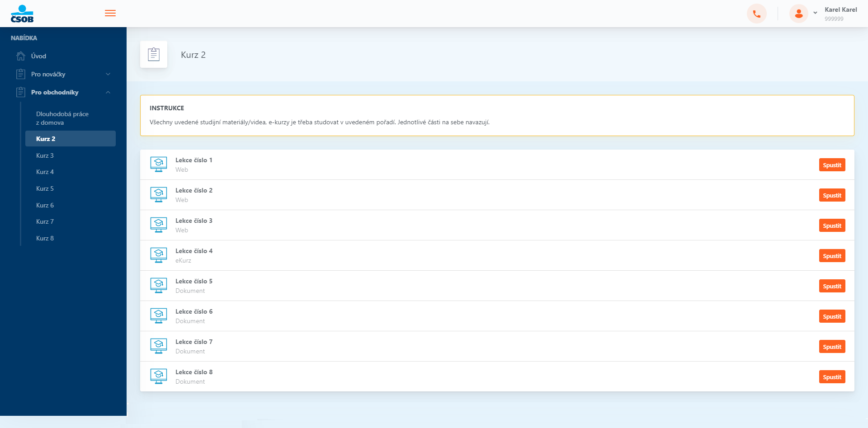This screenshot has height=428, width=868.
Task: Open Kurz 6 in sidebar
Action: 45,205
